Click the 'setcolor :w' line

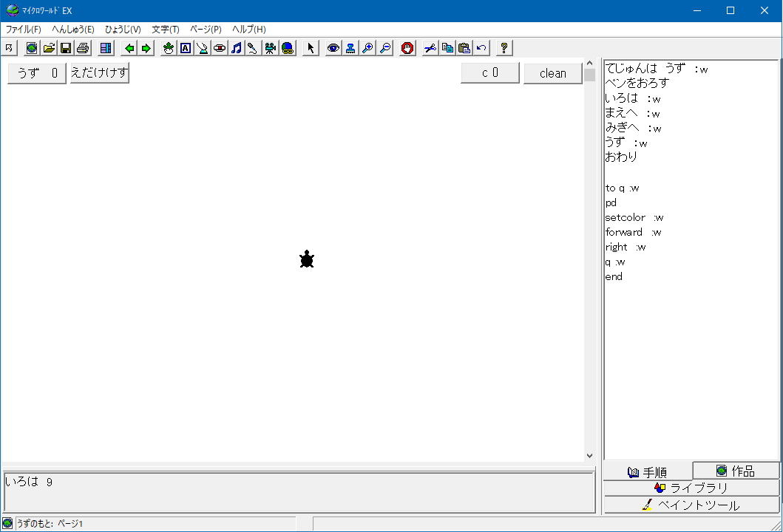tap(634, 217)
